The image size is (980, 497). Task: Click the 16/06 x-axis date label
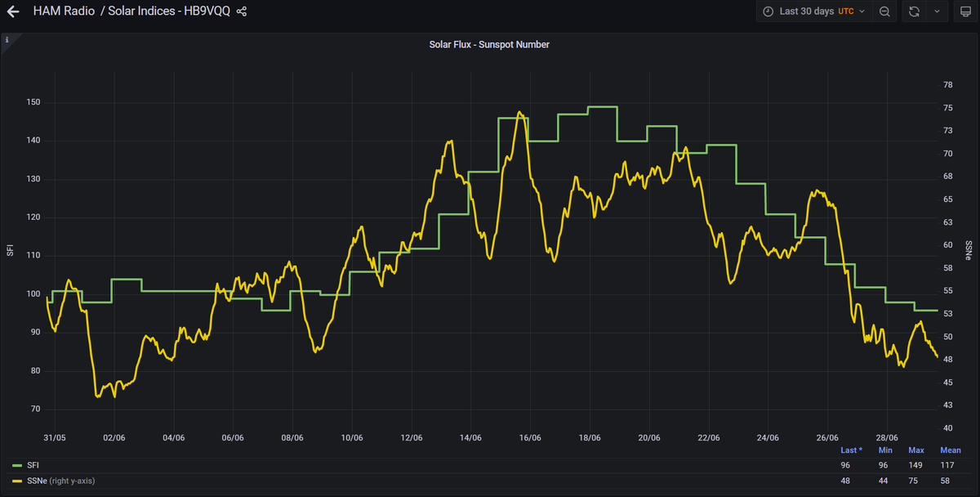(x=530, y=438)
